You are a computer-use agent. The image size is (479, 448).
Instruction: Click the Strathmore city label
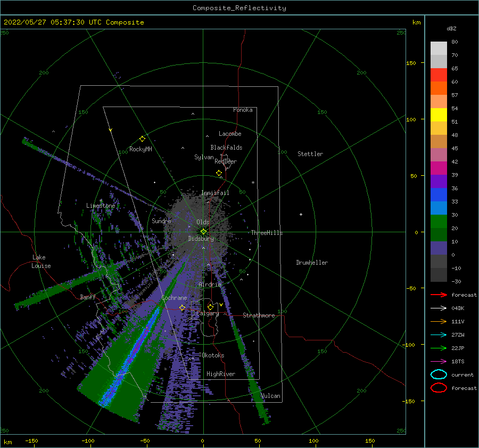(x=259, y=315)
